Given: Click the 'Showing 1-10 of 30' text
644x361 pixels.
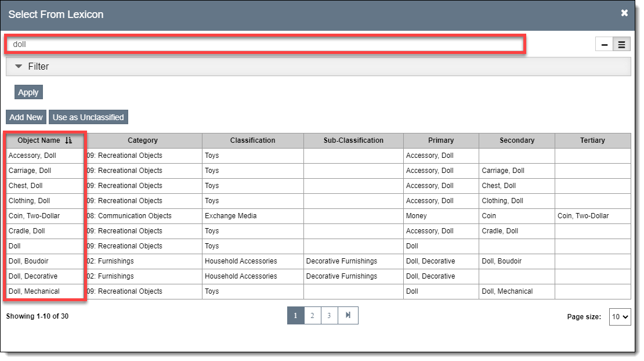Looking at the screenshot, I should coord(37,316).
